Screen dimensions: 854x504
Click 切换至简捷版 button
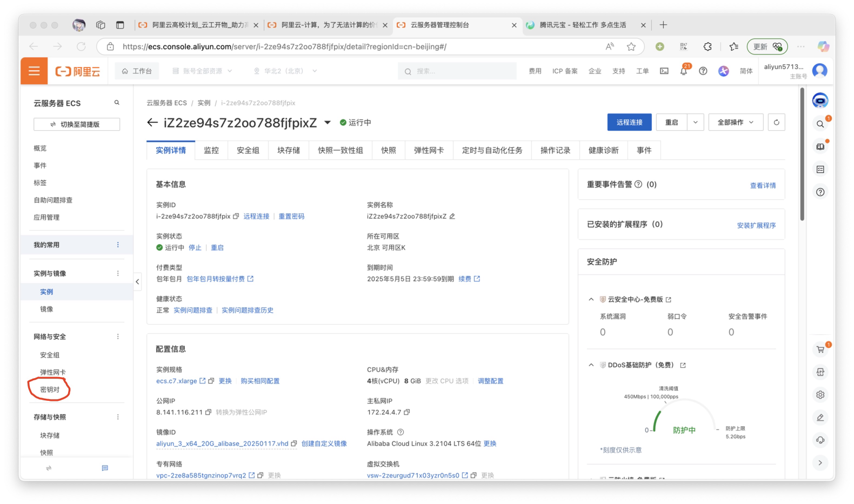click(77, 124)
